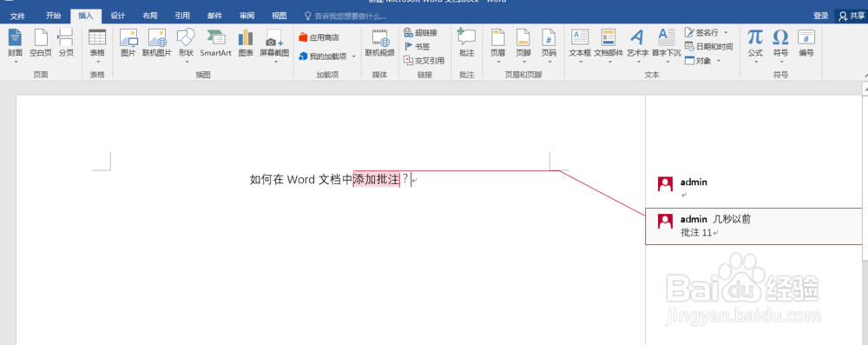Image resolution: width=868 pixels, height=345 pixels.
Task: Expand the My Add-ins (我的加载项) dropdown
Action: [x=354, y=56]
